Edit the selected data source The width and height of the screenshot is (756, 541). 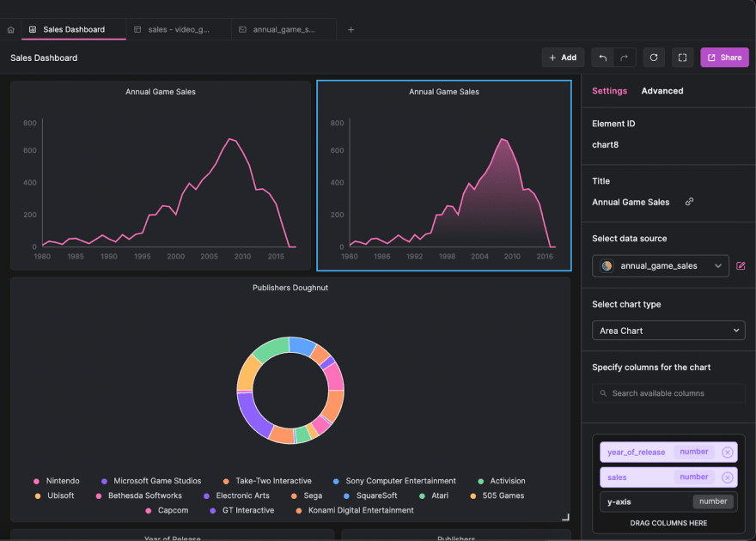741,266
